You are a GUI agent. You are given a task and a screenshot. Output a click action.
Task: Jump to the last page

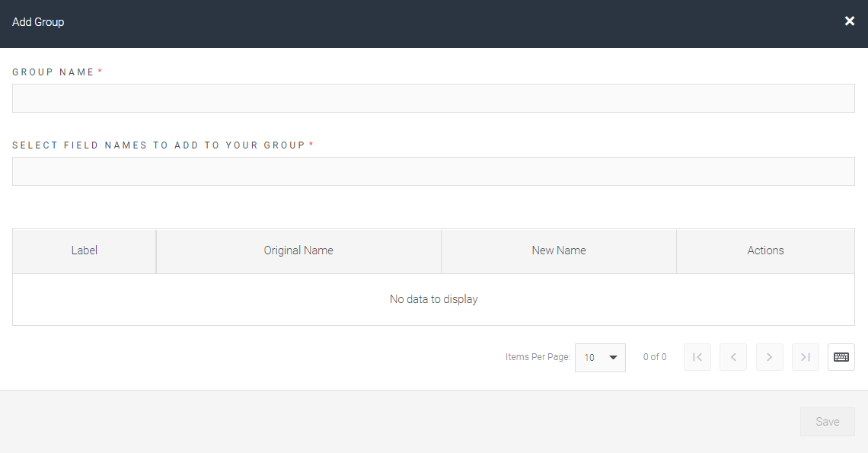pos(806,357)
